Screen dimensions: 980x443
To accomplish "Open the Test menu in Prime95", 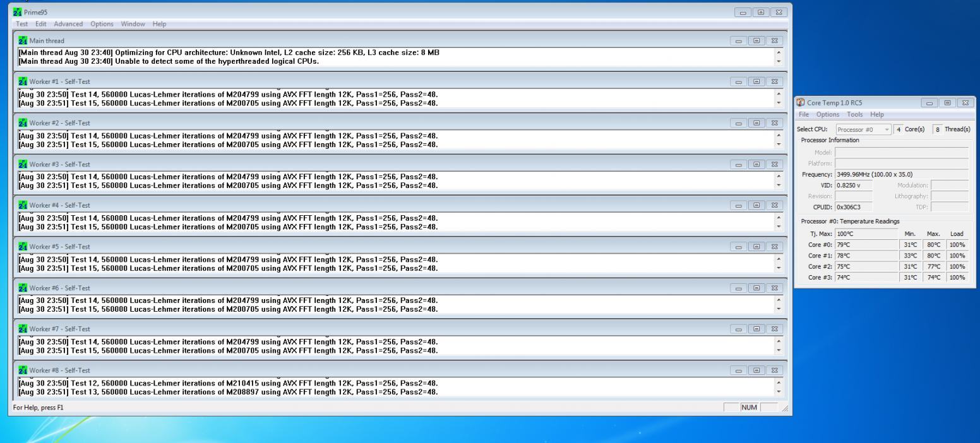I will tap(23, 24).
